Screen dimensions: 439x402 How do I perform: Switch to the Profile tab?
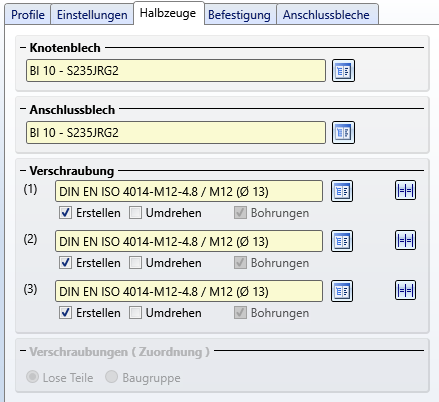point(28,15)
